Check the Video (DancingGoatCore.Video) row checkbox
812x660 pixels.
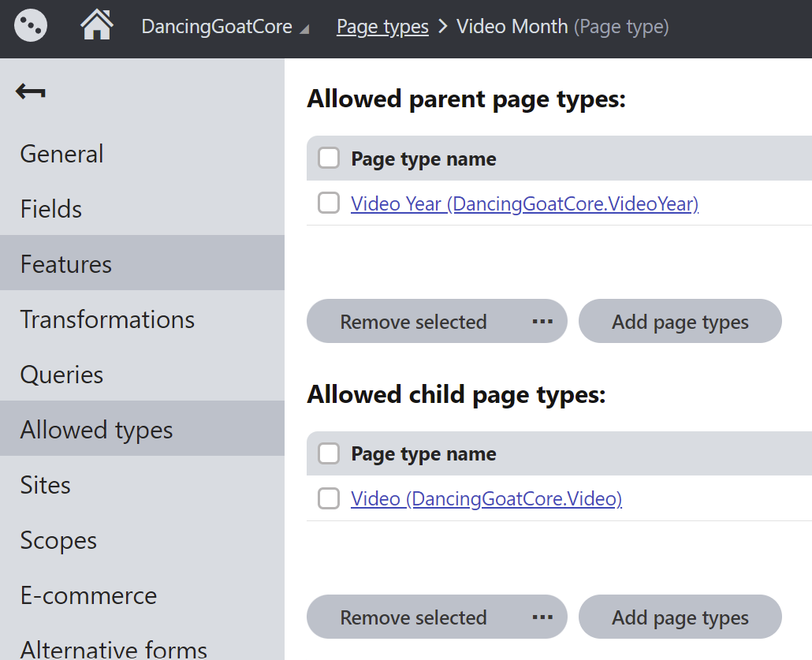[x=329, y=498]
